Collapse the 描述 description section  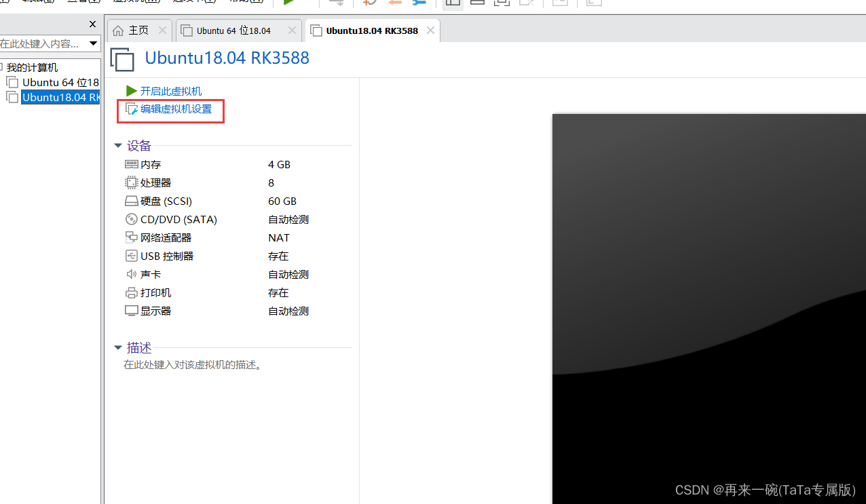118,347
